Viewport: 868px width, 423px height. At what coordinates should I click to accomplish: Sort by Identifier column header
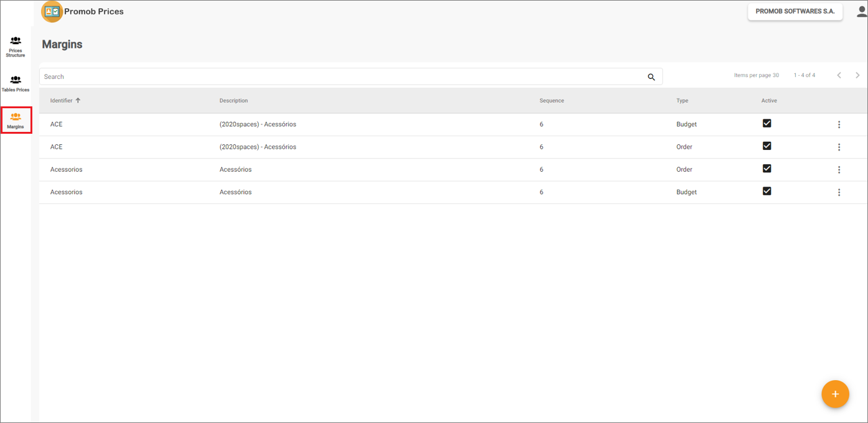click(62, 101)
